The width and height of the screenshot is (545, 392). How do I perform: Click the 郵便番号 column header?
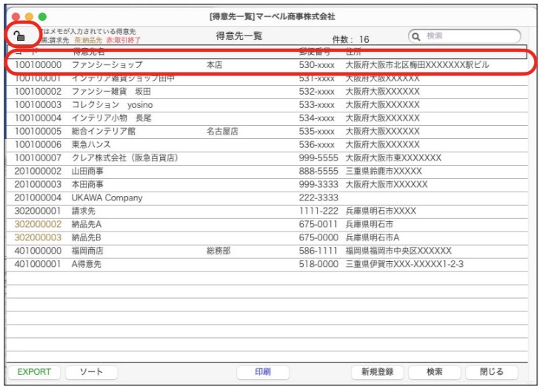314,53
